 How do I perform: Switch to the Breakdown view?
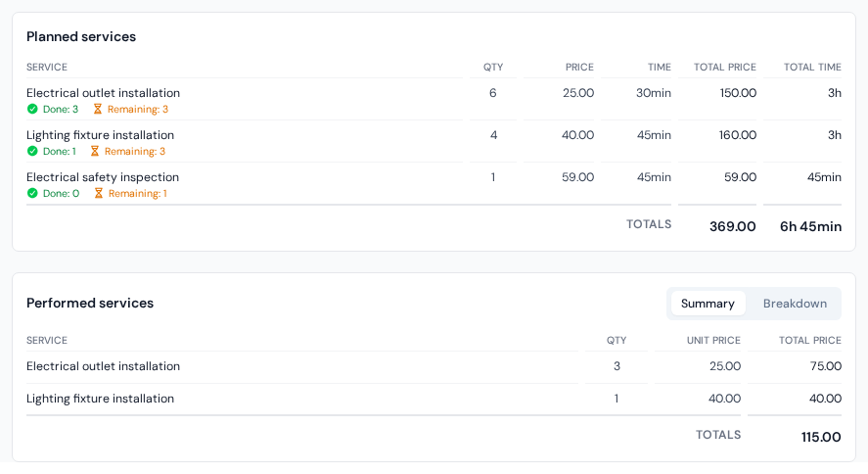point(795,304)
